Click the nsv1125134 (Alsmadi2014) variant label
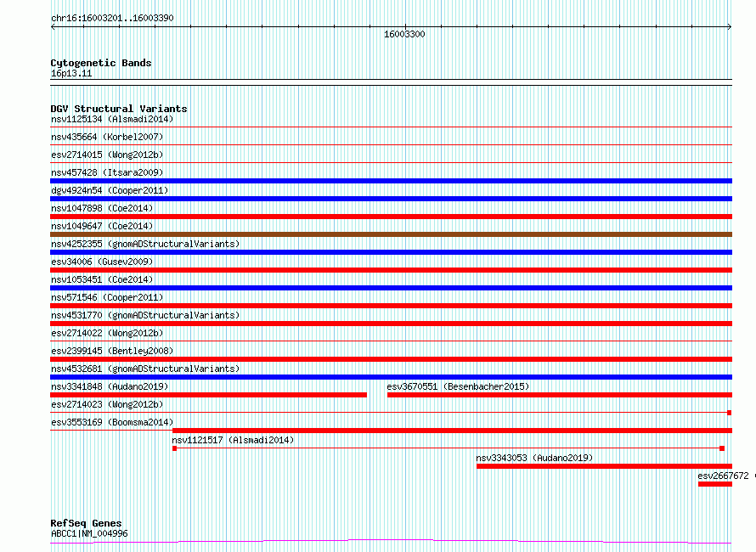Image resolution: width=756 pixels, height=552 pixels. coord(112,119)
